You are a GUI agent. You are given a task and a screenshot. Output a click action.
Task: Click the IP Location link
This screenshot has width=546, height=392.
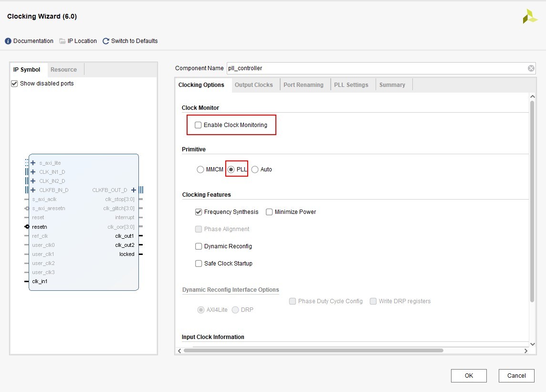82,41
